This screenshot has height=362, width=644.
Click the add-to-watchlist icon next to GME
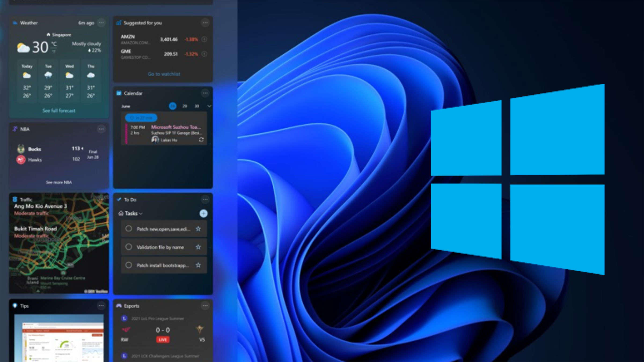pyautogui.click(x=205, y=54)
